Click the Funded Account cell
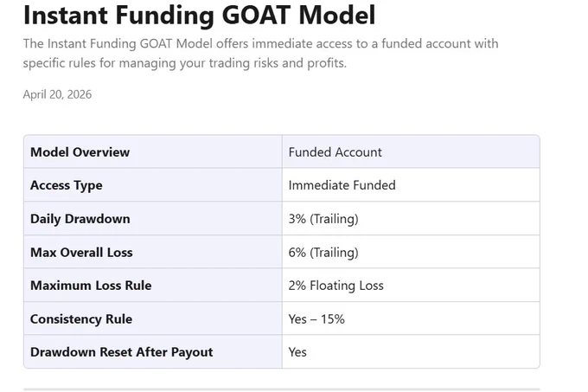Image resolution: width=588 pixels, height=392 pixels. point(335,152)
